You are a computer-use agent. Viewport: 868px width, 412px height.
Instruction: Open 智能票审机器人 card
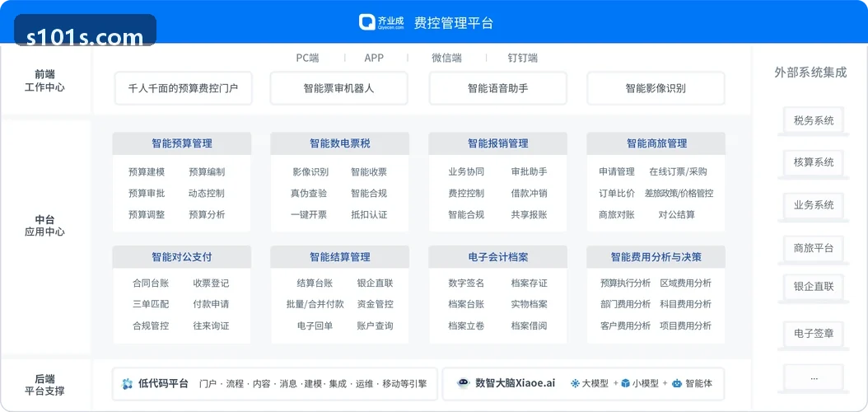338,88
